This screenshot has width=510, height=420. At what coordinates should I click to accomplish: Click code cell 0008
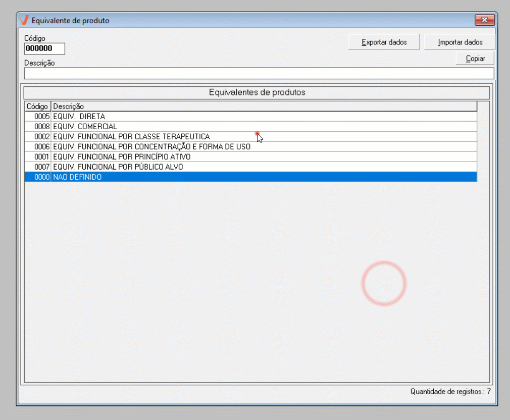pos(38,127)
